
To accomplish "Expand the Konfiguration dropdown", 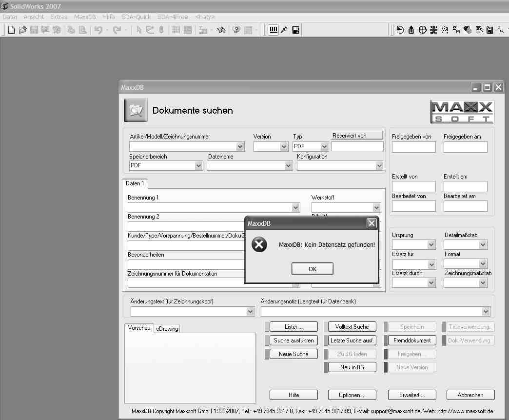I will [379, 166].
